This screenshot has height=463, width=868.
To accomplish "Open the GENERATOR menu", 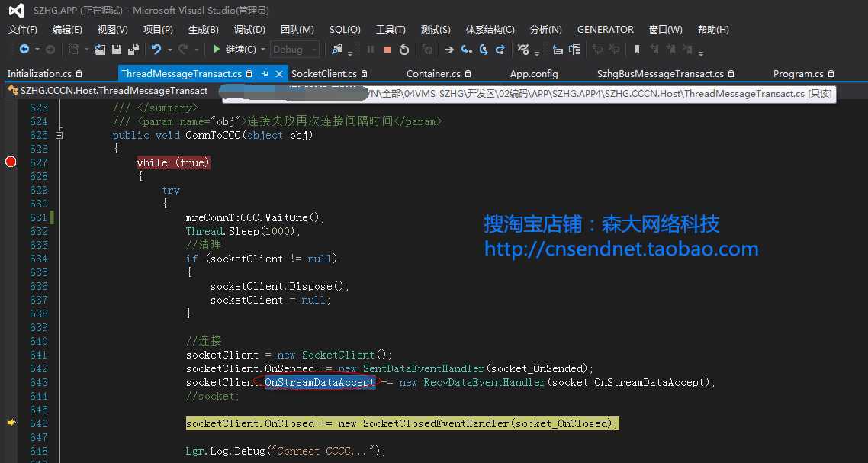I will tap(606, 29).
